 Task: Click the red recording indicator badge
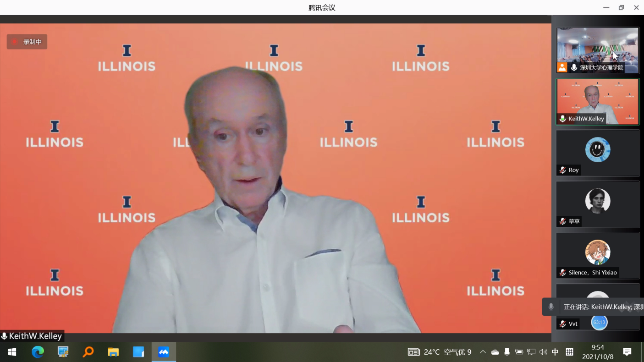(x=27, y=42)
